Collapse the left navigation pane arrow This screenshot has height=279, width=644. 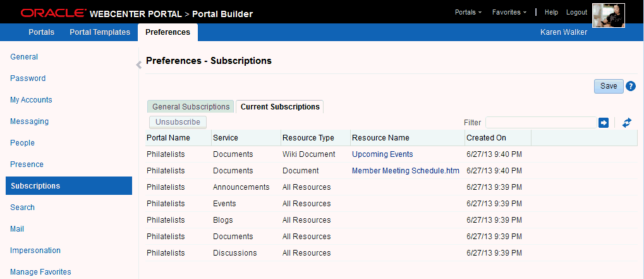139,65
